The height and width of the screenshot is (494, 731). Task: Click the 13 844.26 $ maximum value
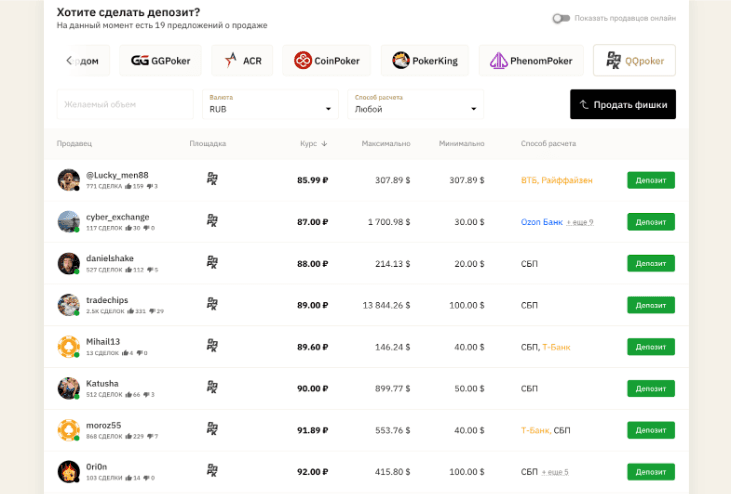(x=386, y=305)
